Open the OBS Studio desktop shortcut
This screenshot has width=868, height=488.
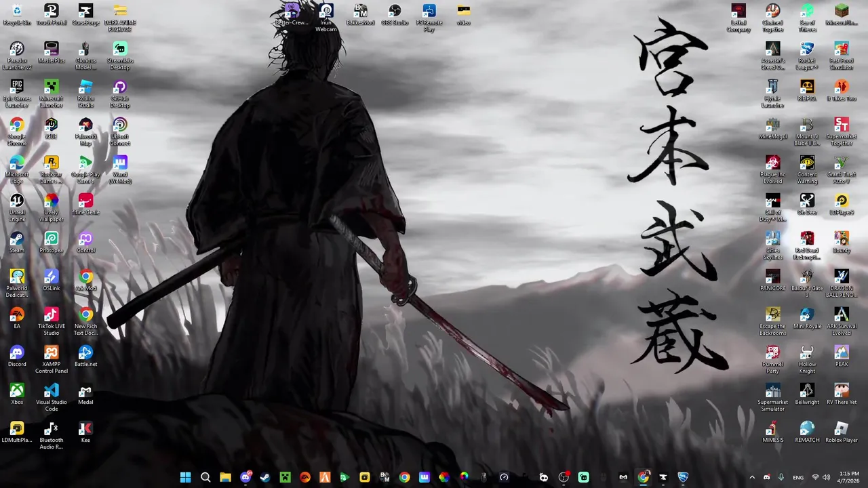pos(395,15)
